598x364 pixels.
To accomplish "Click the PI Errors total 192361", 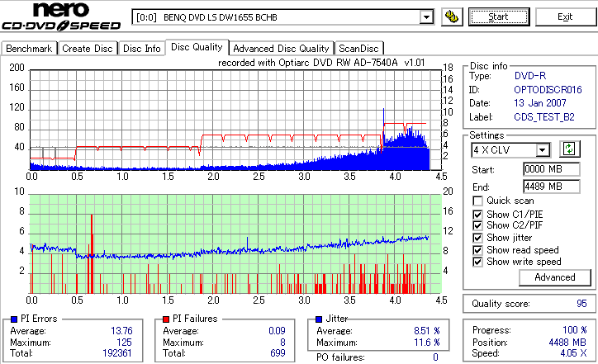I will click(x=117, y=353).
